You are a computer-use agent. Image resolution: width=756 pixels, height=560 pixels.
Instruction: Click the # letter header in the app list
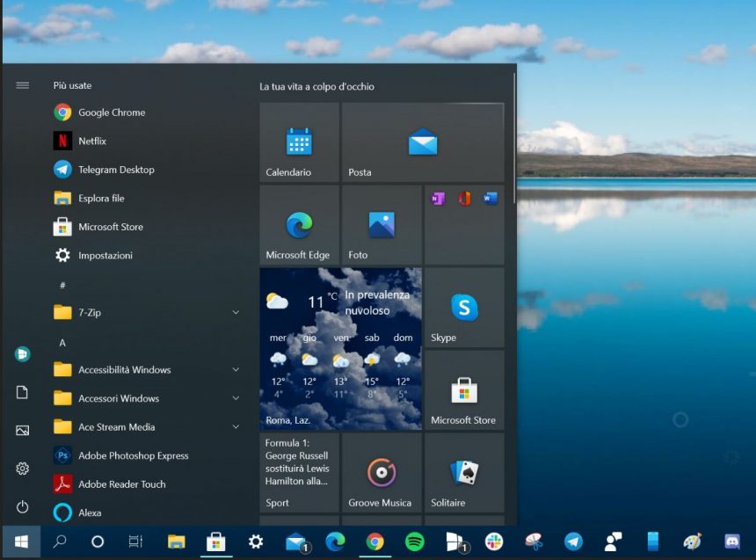point(62,285)
